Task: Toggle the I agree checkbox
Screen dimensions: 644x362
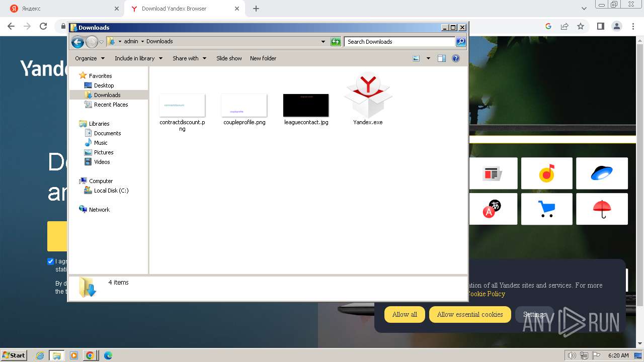Action: (50, 261)
